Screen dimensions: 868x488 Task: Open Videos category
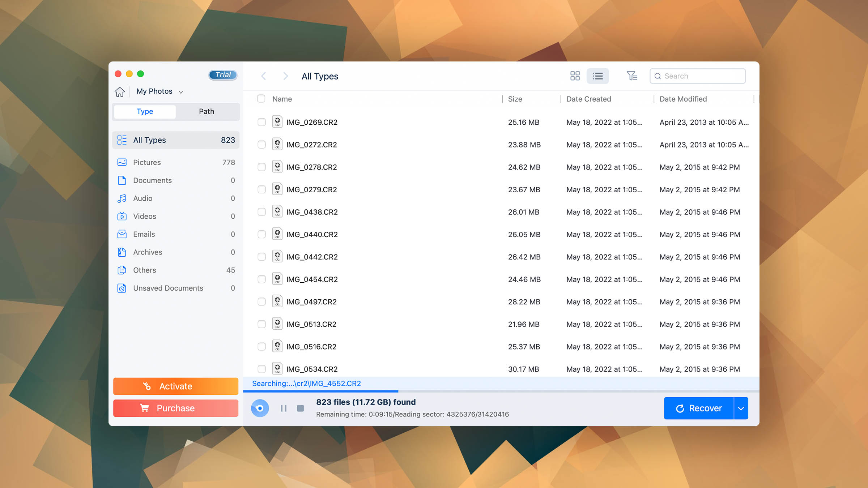[x=176, y=216]
